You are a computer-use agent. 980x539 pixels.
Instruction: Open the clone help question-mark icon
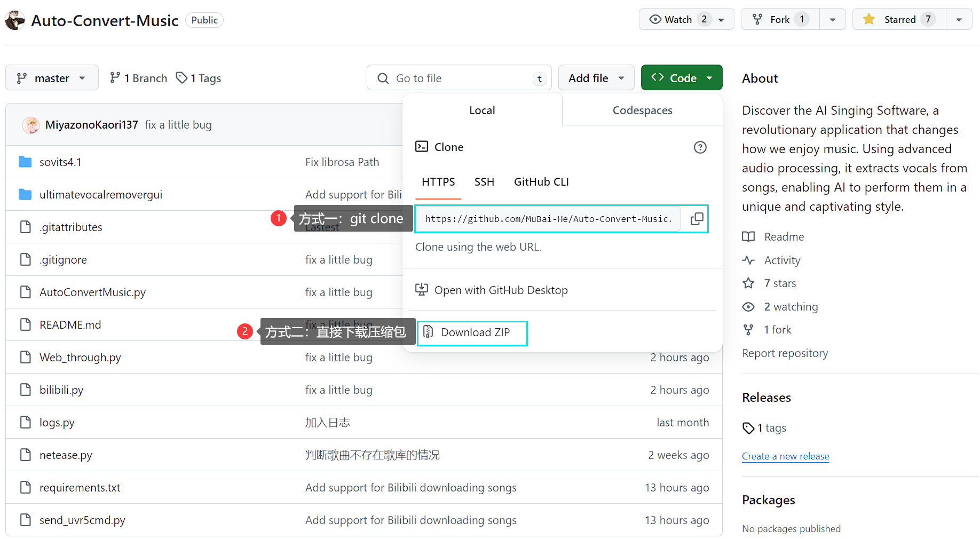tap(700, 147)
